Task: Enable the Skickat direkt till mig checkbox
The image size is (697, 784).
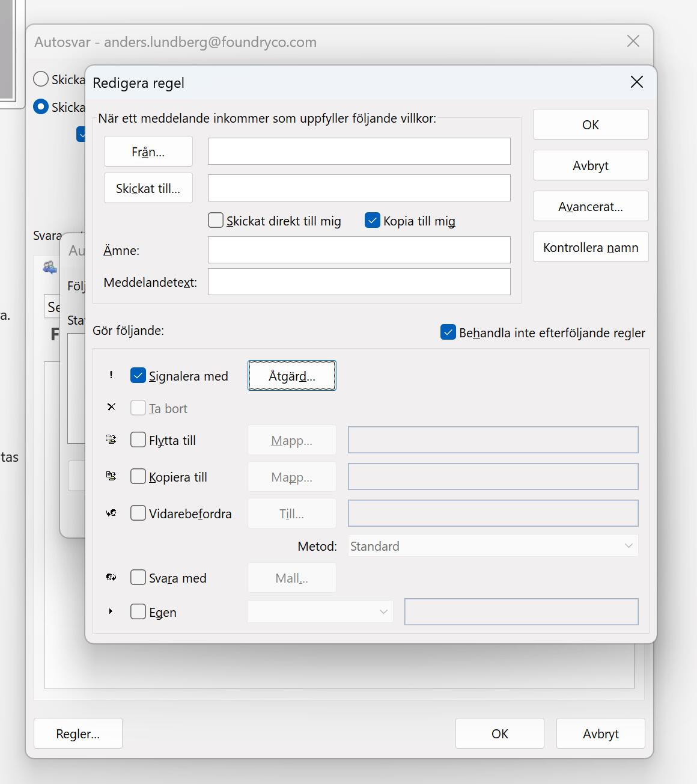Action: [x=215, y=220]
